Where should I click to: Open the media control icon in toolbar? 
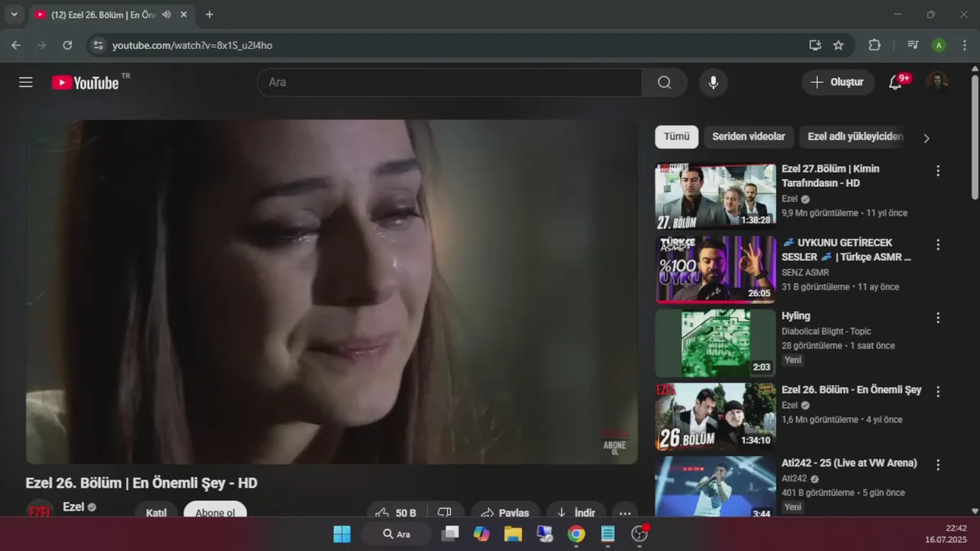coord(913,45)
